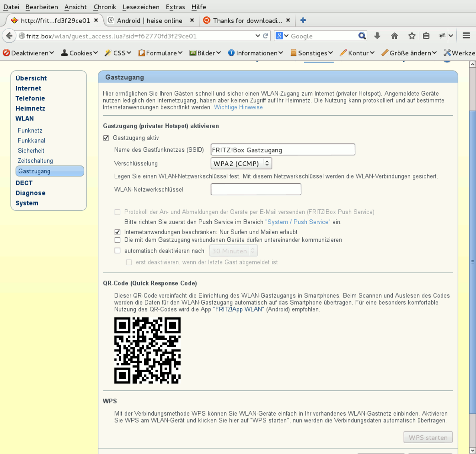Open the 30 Minuten duration dropdown
The image size is (476, 454).
click(234, 251)
